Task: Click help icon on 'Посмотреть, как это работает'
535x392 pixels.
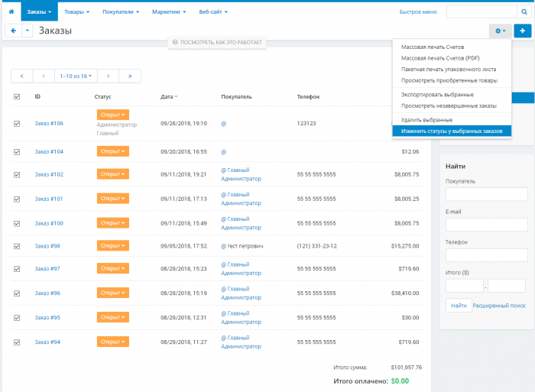Action: pos(175,42)
